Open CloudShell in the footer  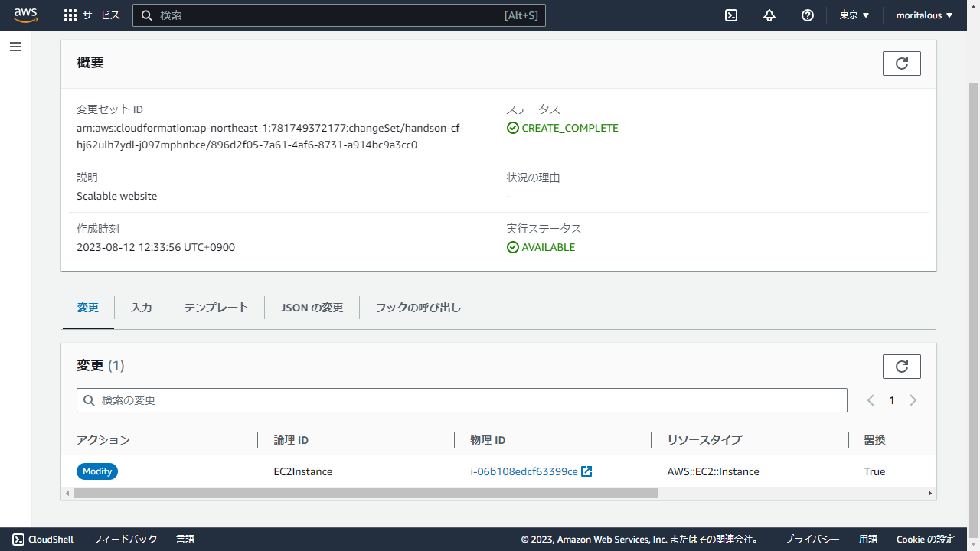click(44, 540)
